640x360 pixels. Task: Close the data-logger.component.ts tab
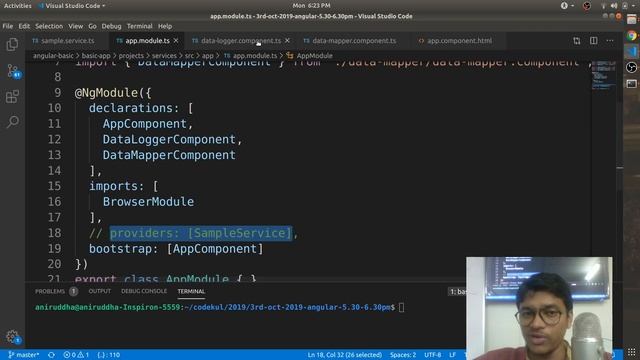[287, 41]
